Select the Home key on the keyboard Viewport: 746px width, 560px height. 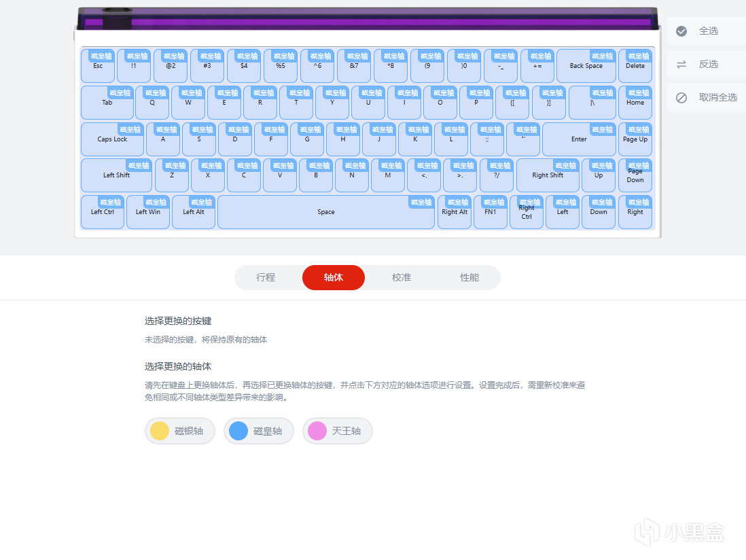tap(635, 103)
